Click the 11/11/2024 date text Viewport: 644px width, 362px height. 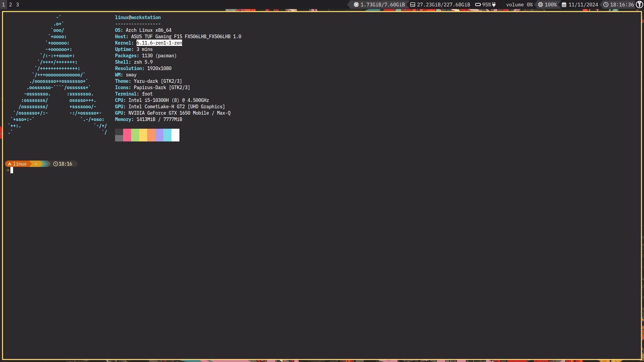pyautogui.click(x=583, y=5)
